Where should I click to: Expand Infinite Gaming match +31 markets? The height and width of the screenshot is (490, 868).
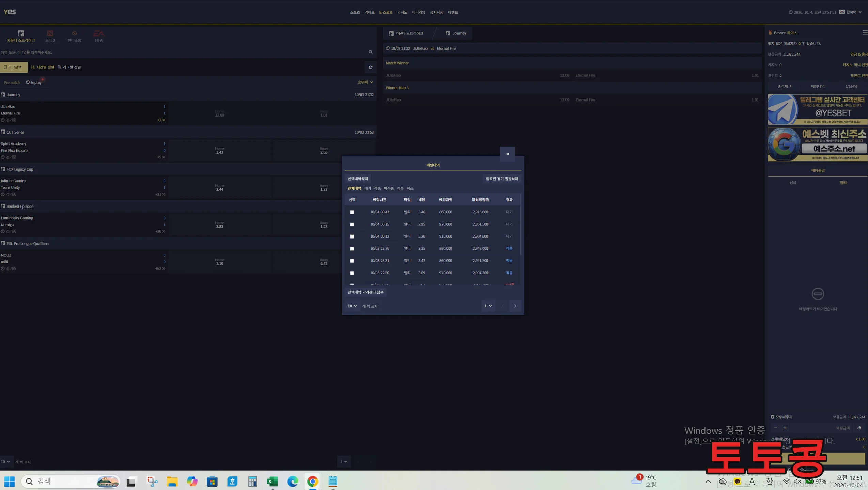(160, 194)
